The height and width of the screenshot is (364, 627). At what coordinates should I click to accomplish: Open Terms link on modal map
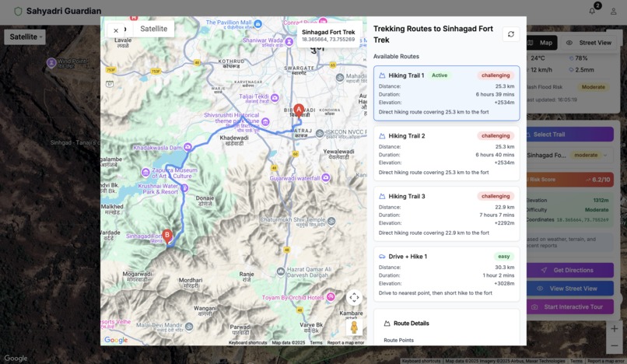316,343
